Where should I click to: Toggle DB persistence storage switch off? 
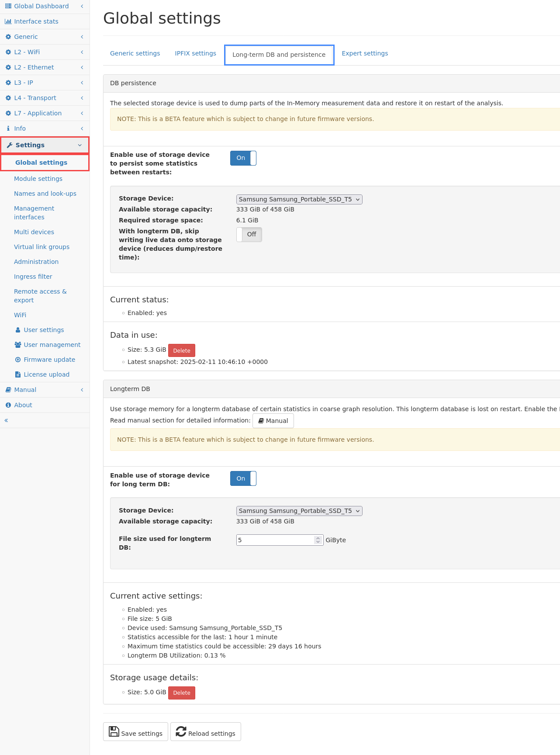point(243,158)
